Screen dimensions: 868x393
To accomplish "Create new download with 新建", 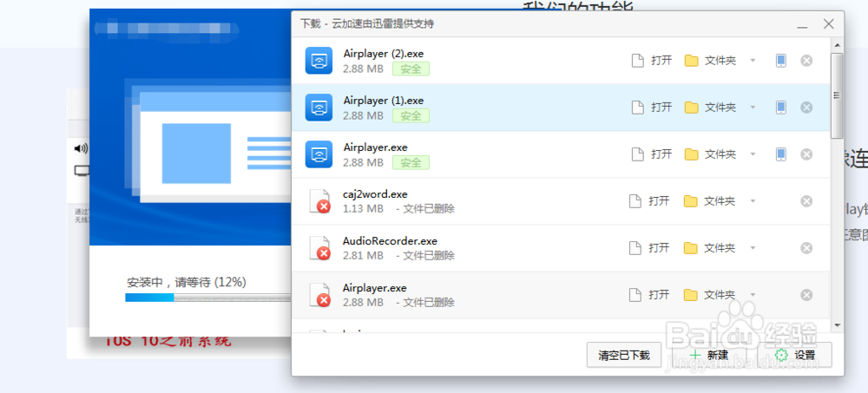I will (709, 355).
